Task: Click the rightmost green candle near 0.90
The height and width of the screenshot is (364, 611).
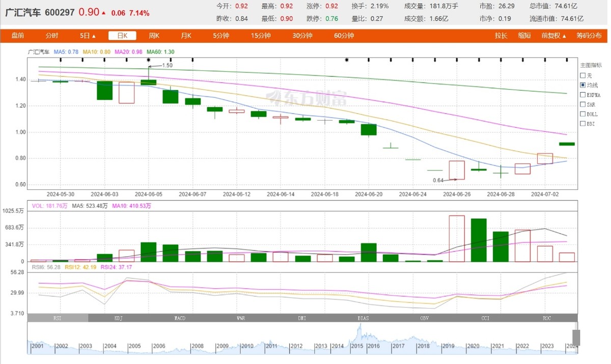Action: coord(567,144)
